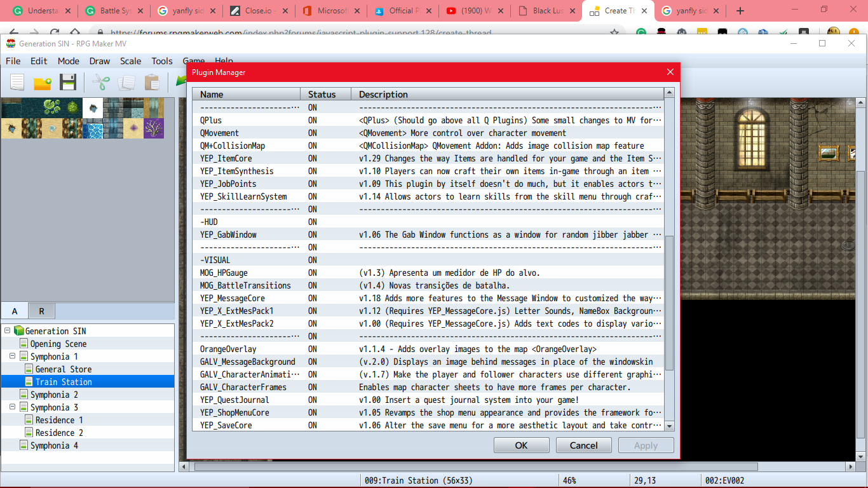The width and height of the screenshot is (868, 488).
Task: Select the YEP_ItemCore plugin row
Action: point(428,158)
